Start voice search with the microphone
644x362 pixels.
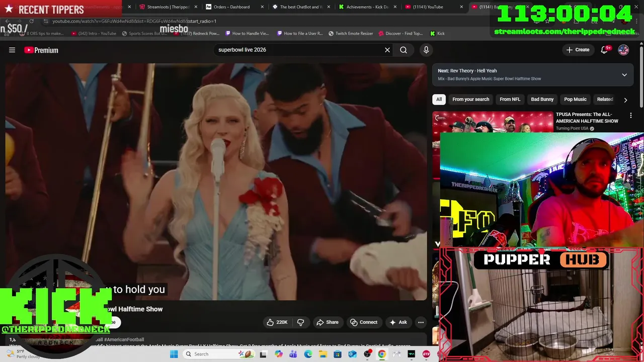point(426,50)
